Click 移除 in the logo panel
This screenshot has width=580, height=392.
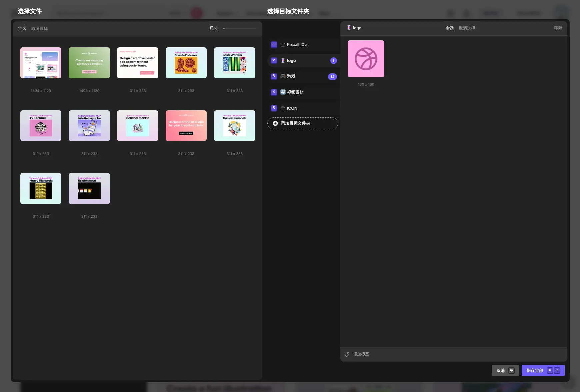(x=558, y=28)
